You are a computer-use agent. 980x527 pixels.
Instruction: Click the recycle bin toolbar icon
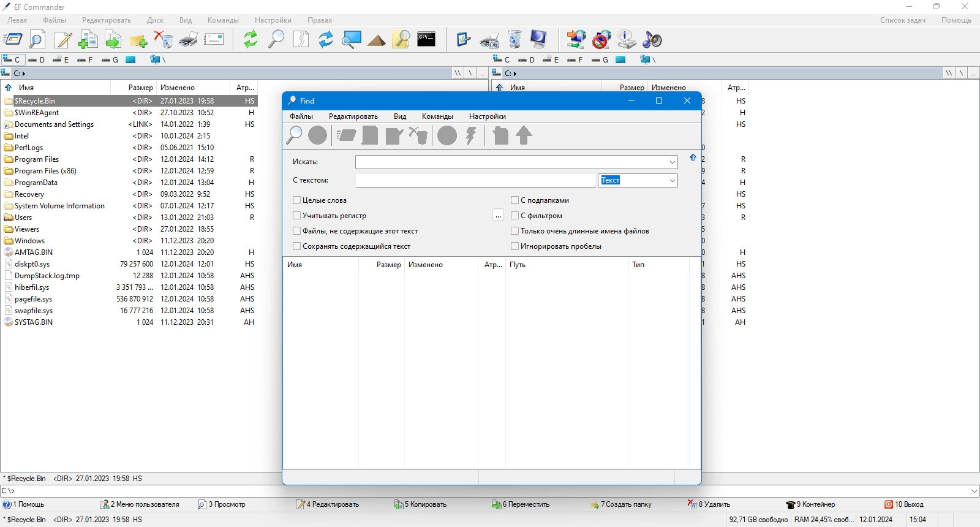click(515, 40)
